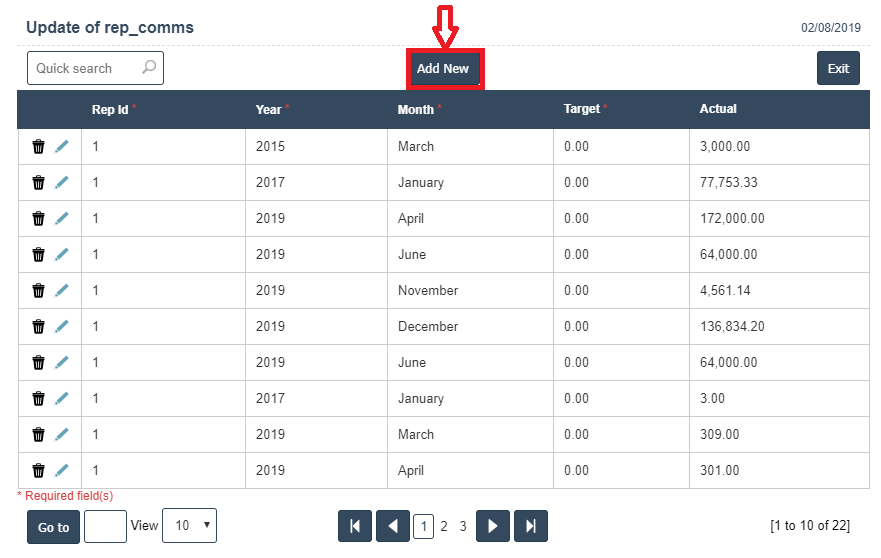Viewport: 881px width, 558px height.
Task: Edit the 2019 November row with pencil
Action: 62,291
